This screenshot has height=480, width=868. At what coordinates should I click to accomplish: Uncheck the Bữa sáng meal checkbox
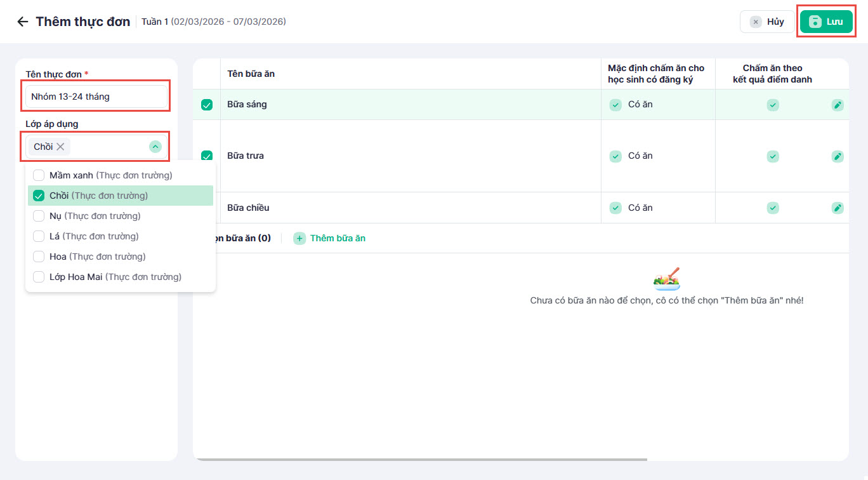pos(207,105)
